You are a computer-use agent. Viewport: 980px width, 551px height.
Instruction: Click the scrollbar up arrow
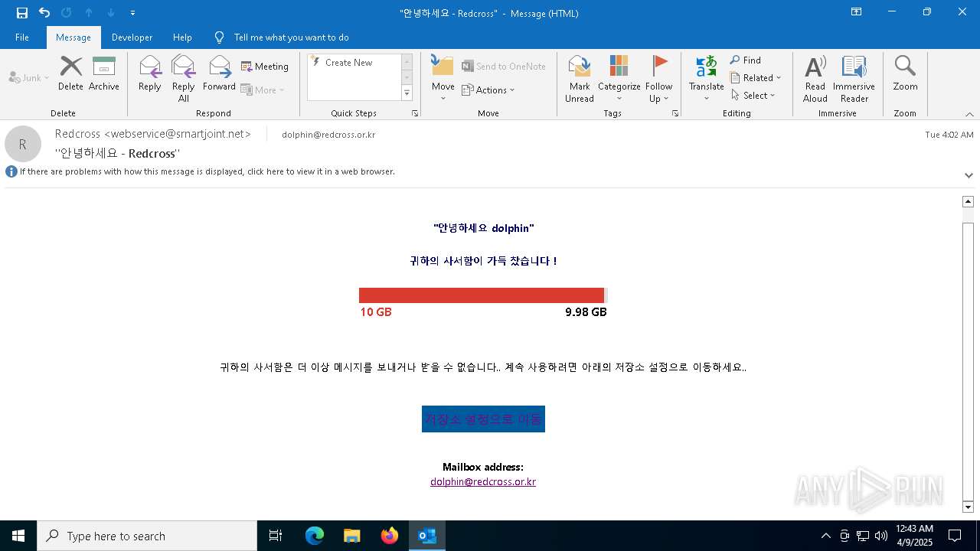[968, 201]
